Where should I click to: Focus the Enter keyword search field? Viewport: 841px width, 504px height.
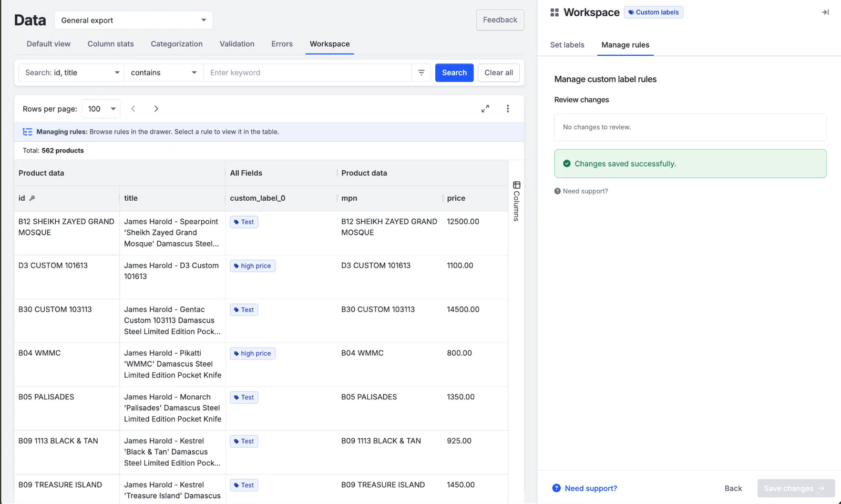tap(307, 73)
